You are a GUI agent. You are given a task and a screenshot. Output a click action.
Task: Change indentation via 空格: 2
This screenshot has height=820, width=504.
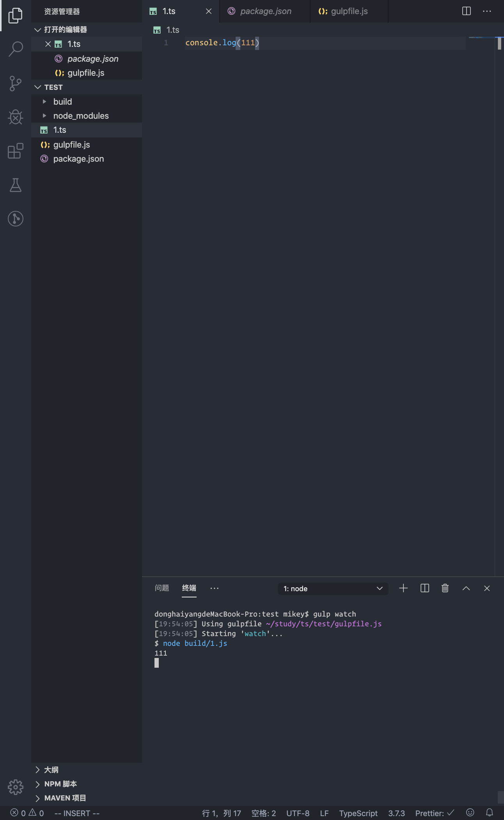264,813
